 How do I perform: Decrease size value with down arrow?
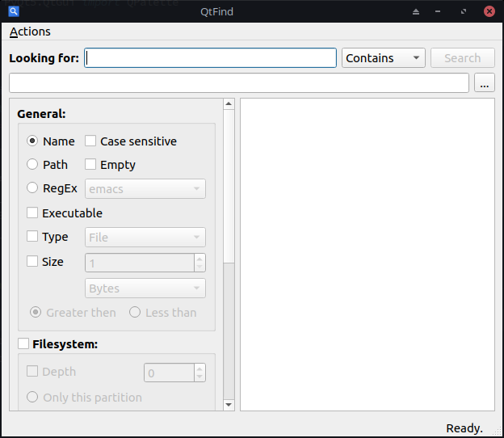click(199, 267)
